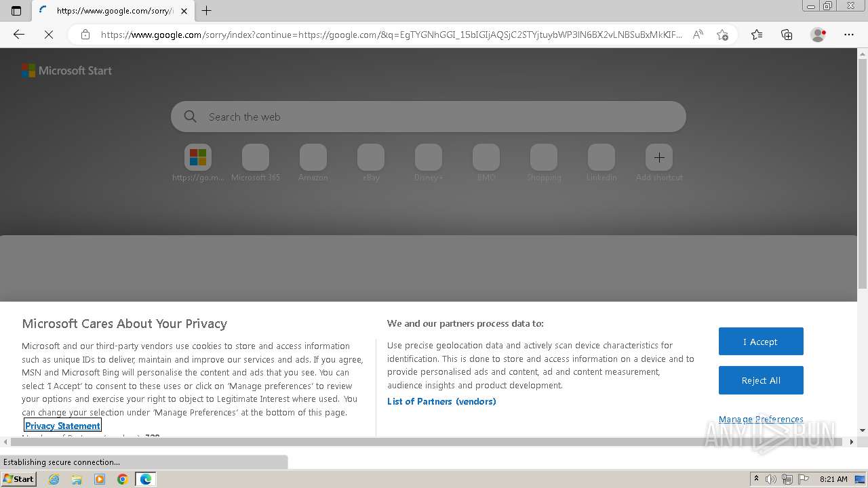This screenshot has width=868, height=488.
Task: Open the tab actions menu icon
Action: (16, 11)
